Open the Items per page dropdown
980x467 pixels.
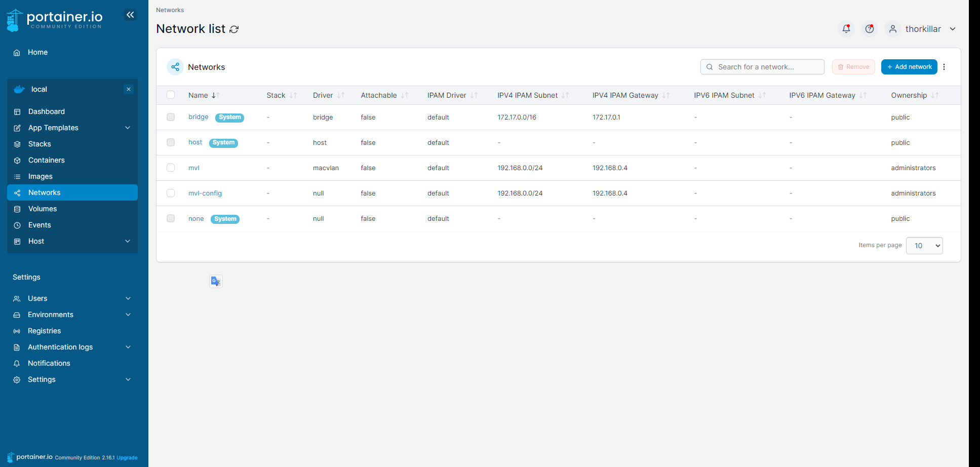pos(924,246)
